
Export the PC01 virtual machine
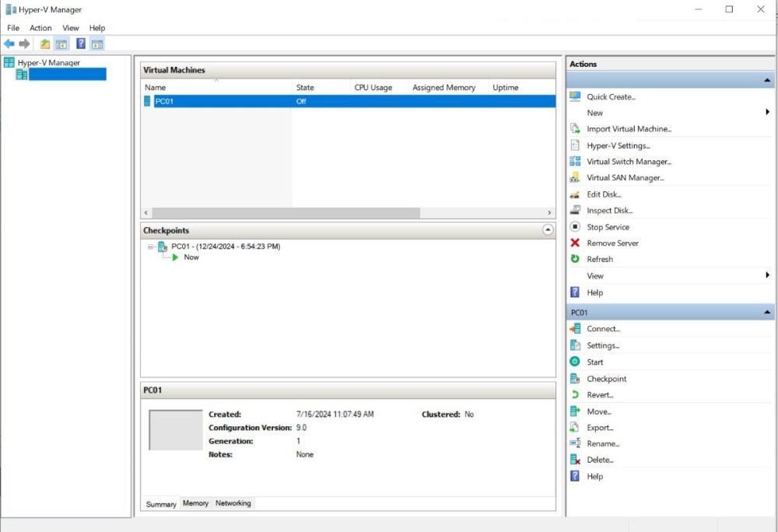click(600, 428)
